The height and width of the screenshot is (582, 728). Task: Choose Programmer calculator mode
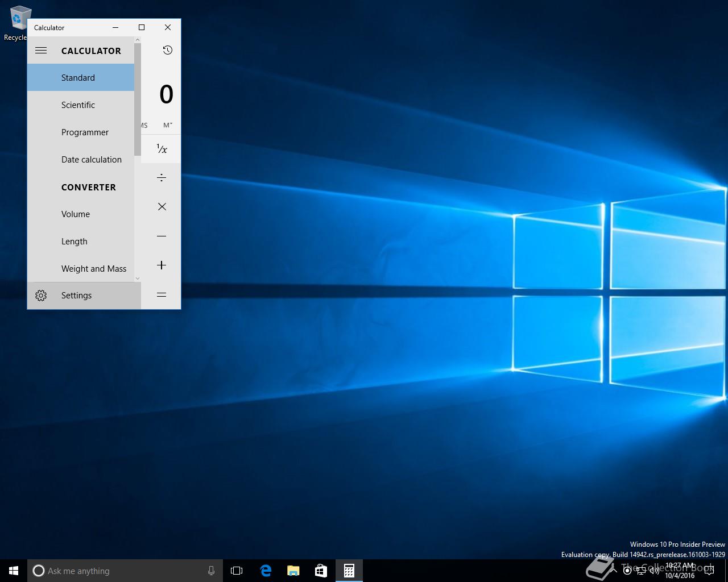tap(85, 132)
